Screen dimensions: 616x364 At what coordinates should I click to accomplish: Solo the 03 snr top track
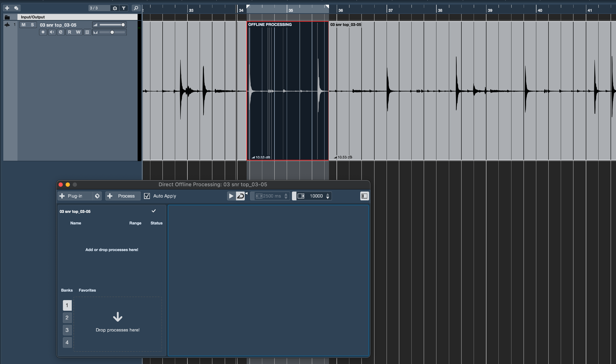32,25
